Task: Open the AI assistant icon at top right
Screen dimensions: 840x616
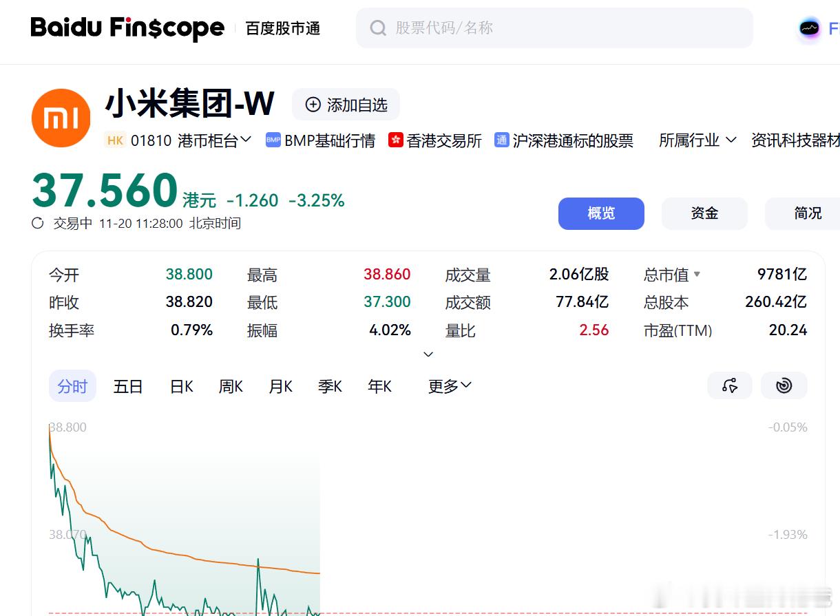Action: coord(810,28)
